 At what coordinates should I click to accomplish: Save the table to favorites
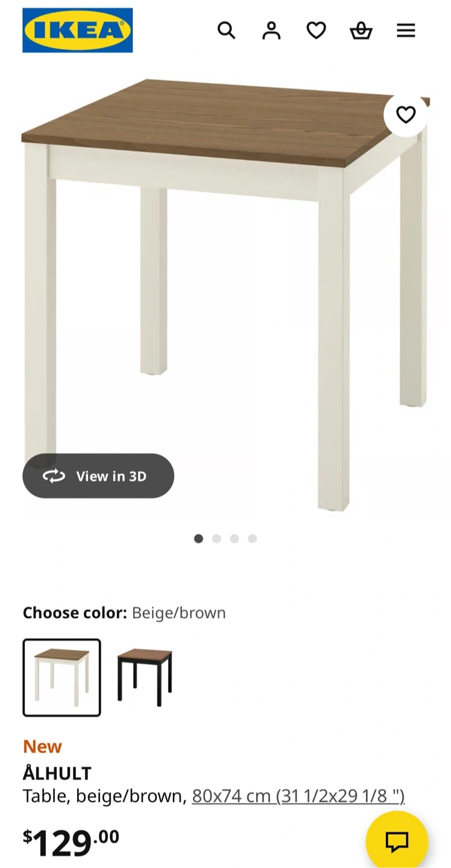(x=406, y=115)
